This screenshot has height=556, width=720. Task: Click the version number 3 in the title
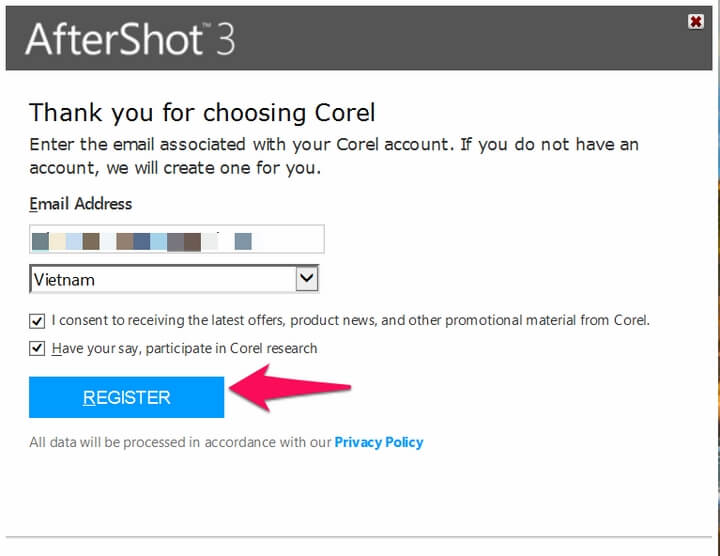point(225,40)
